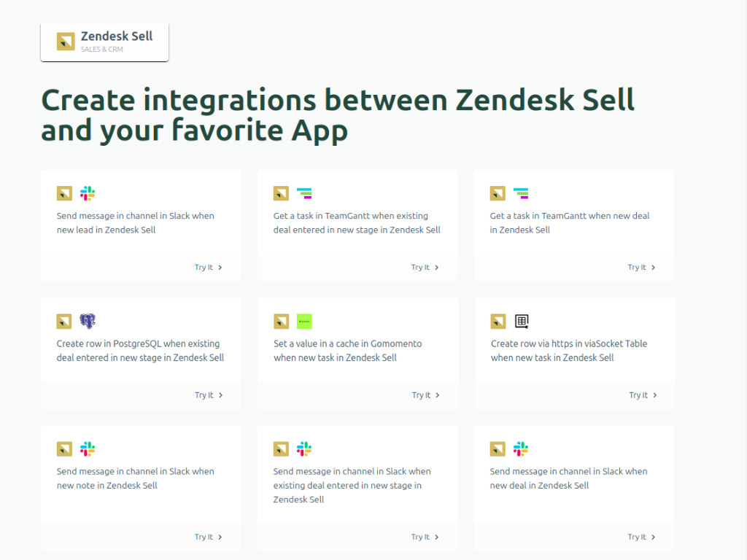
Task: Open Try It for TeamGantt new deal integration
Action: point(641,268)
